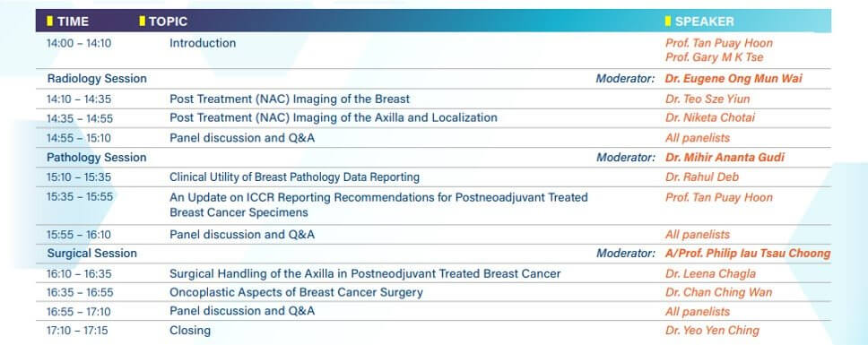
Task: Open Post Treatment Imaging of the Breast topic
Action: [290, 99]
